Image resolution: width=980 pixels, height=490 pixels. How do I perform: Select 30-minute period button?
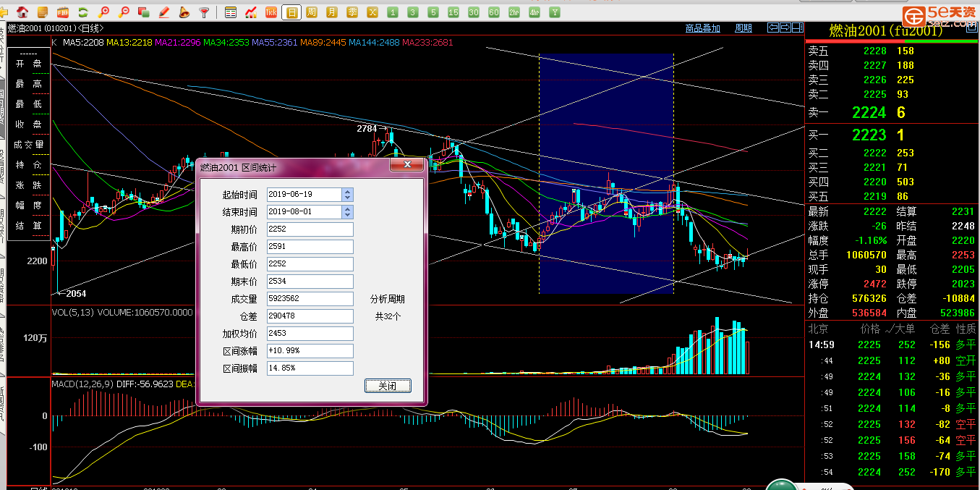coord(474,12)
